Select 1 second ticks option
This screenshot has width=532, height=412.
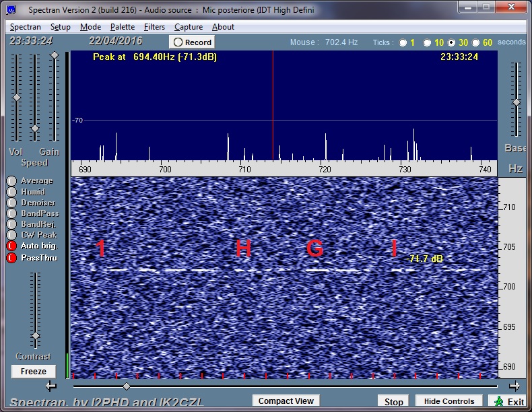pos(403,42)
